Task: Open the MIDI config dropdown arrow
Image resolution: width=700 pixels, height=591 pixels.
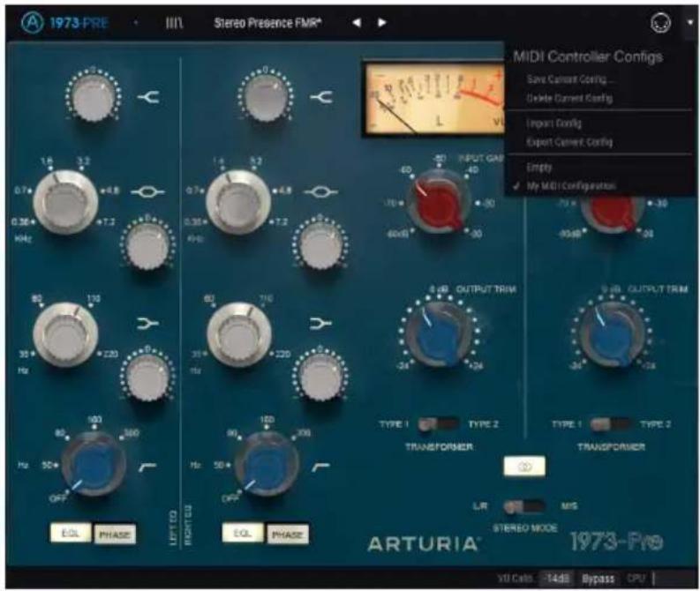Action: (x=689, y=22)
